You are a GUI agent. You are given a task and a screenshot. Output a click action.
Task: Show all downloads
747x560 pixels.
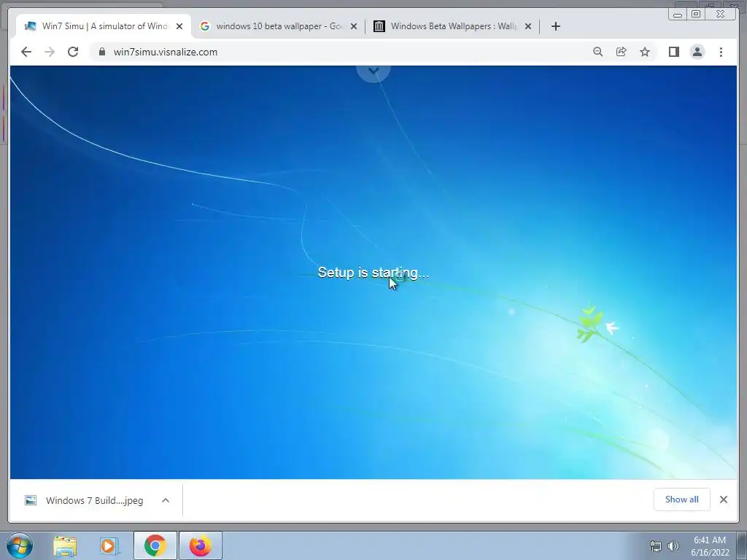coord(682,499)
